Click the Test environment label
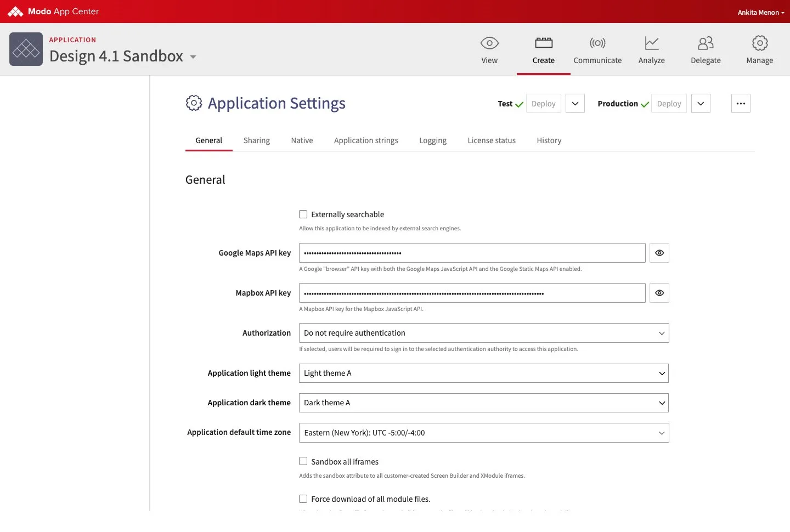This screenshot has height=532, width=790. (505, 104)
